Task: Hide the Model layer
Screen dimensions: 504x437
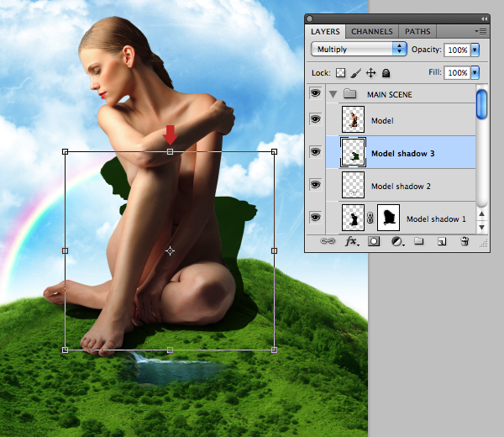Action: tap(315, 119)
